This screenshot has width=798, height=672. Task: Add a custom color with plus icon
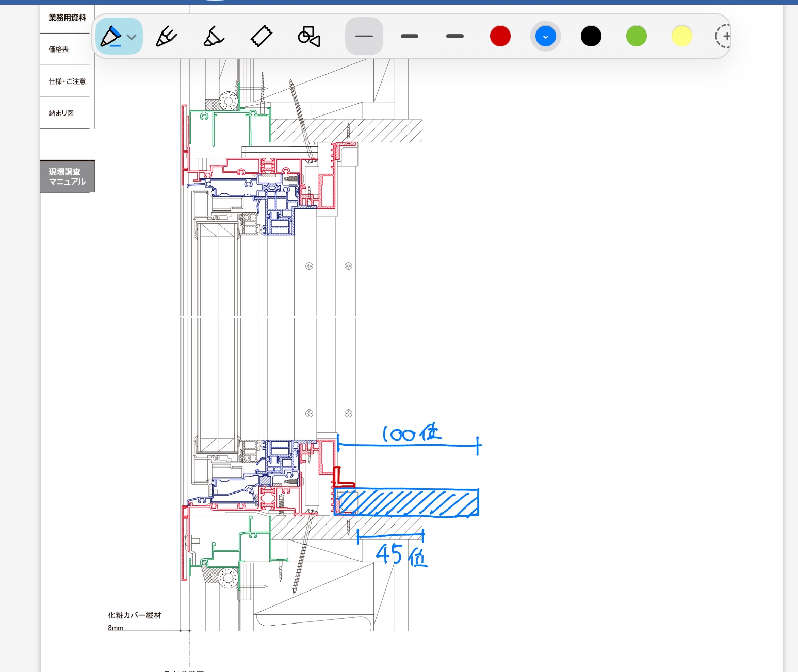click(723, 36)
